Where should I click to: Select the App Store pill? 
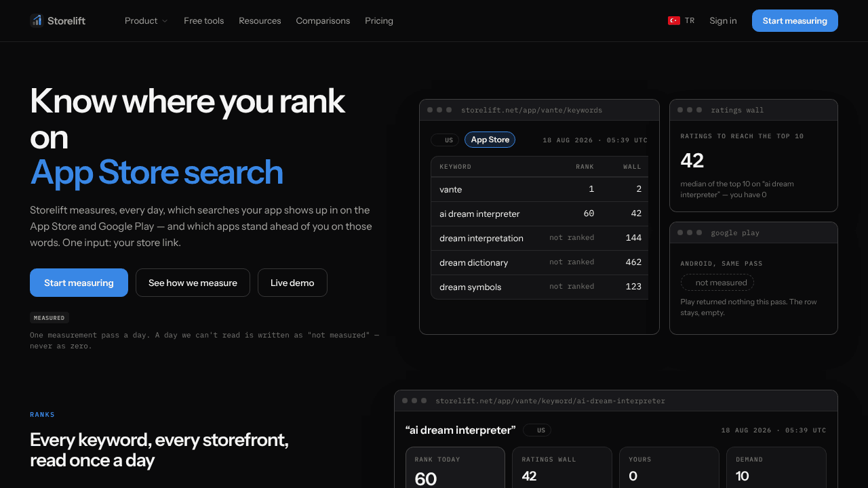490,140
